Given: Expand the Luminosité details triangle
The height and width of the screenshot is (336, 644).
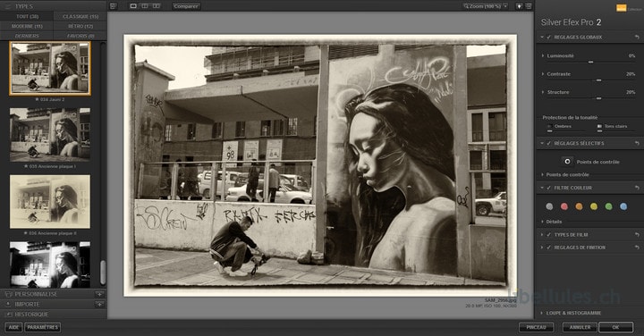Looking at the screenshot, I should point(543,55).
